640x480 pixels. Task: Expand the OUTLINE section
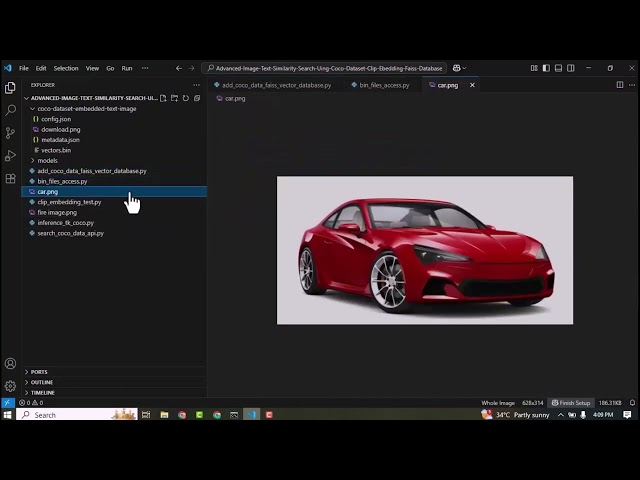[x=114, y=382]
